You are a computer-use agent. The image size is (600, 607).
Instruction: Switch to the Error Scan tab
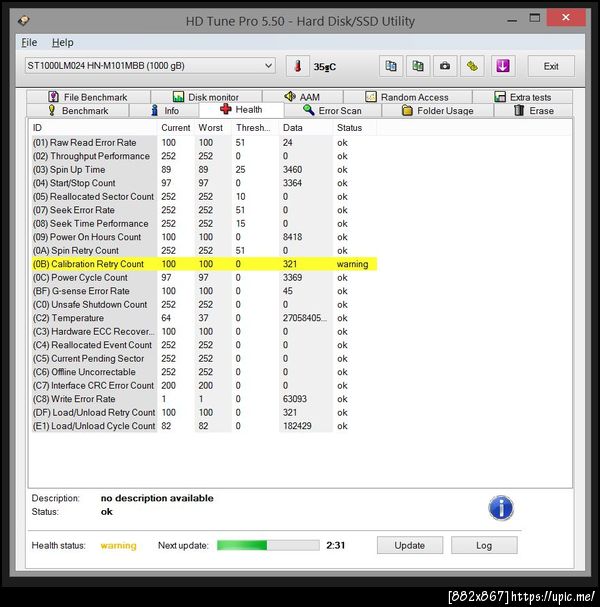[333, 111]
